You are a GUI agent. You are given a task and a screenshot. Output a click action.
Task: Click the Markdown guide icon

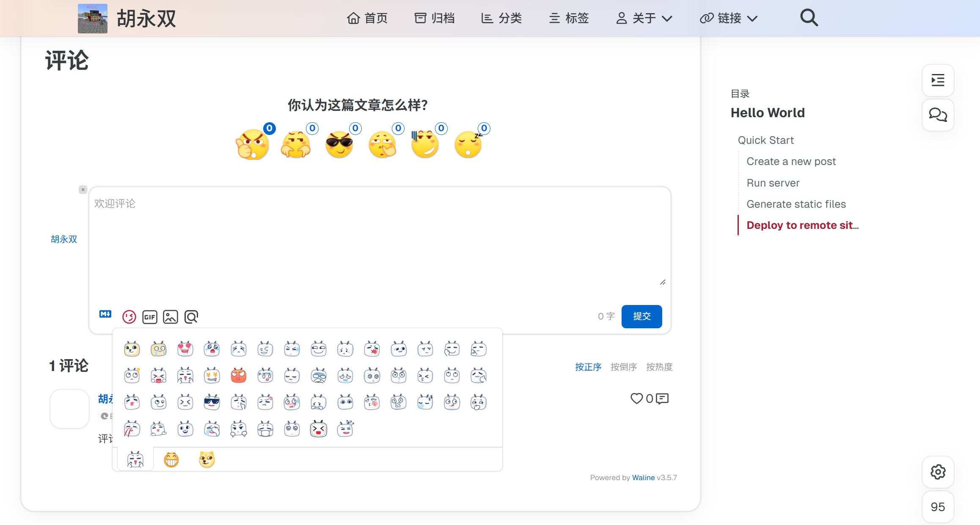point(105,314)
